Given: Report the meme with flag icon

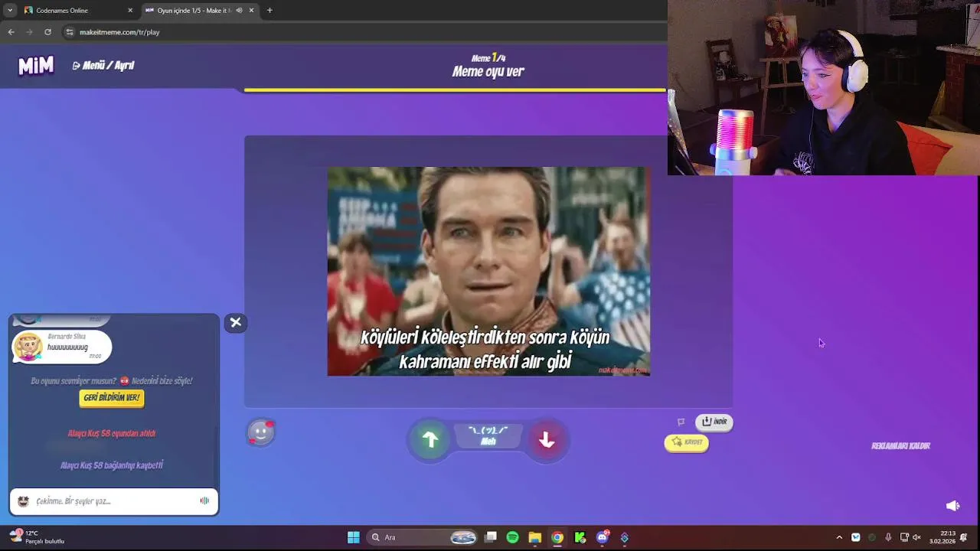Looking at the screenshot, I should click(681, 422).
